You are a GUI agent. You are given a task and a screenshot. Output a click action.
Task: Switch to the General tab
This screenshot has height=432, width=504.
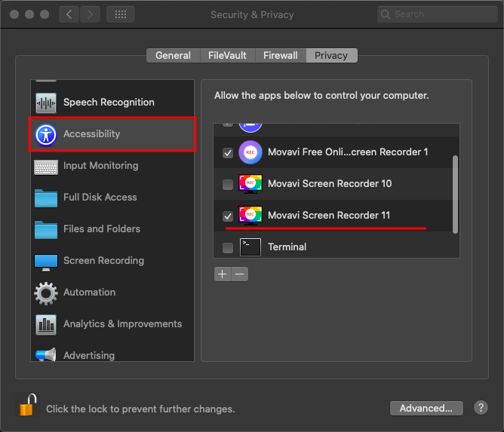pos(174,56)
